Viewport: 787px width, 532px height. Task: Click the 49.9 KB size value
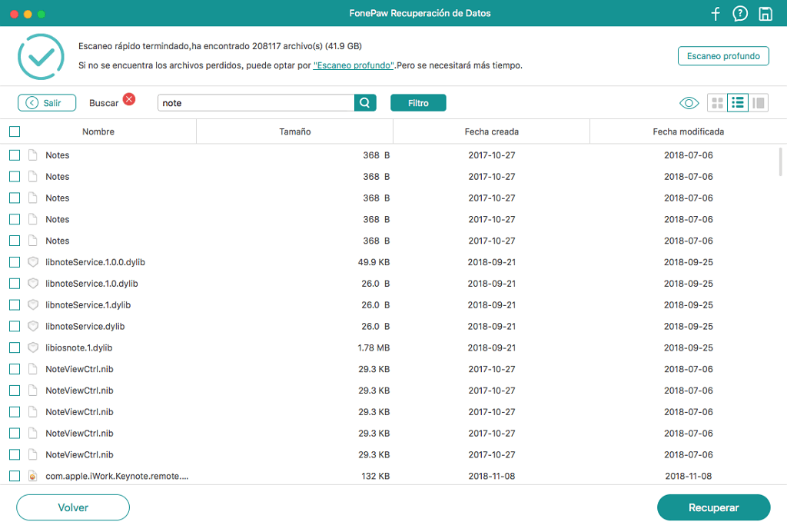tap(374, 262)
